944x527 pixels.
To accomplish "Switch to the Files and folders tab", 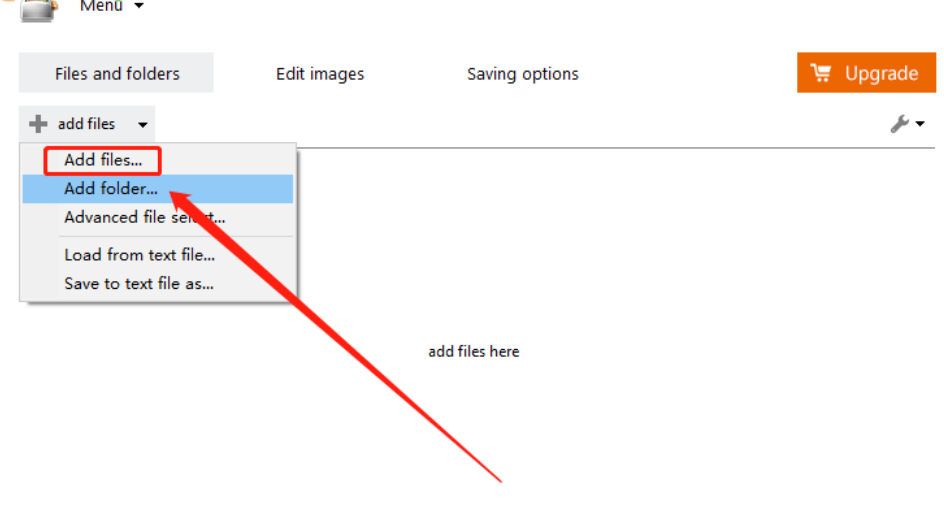I will (x=117, y=73).
